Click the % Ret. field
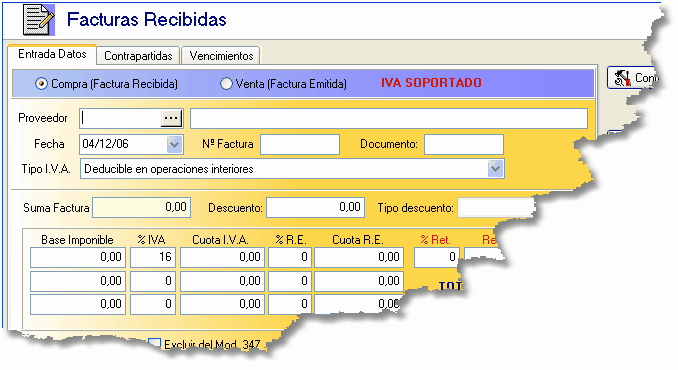 click(x=437, y=257)
